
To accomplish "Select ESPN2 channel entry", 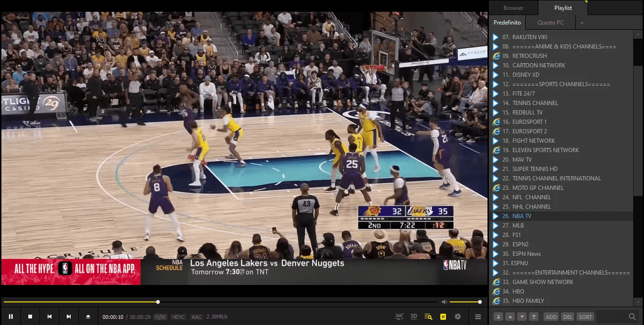I will [561, 244].
